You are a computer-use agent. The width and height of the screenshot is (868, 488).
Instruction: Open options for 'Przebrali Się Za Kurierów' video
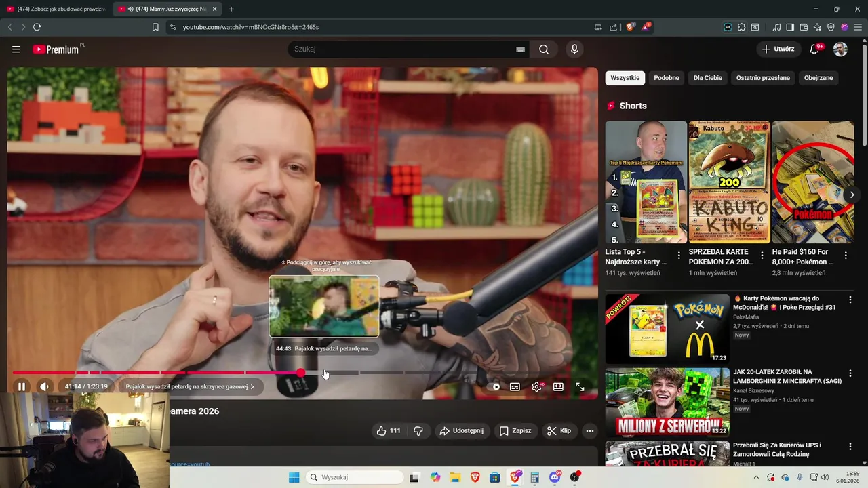click(x=850, y=447)
